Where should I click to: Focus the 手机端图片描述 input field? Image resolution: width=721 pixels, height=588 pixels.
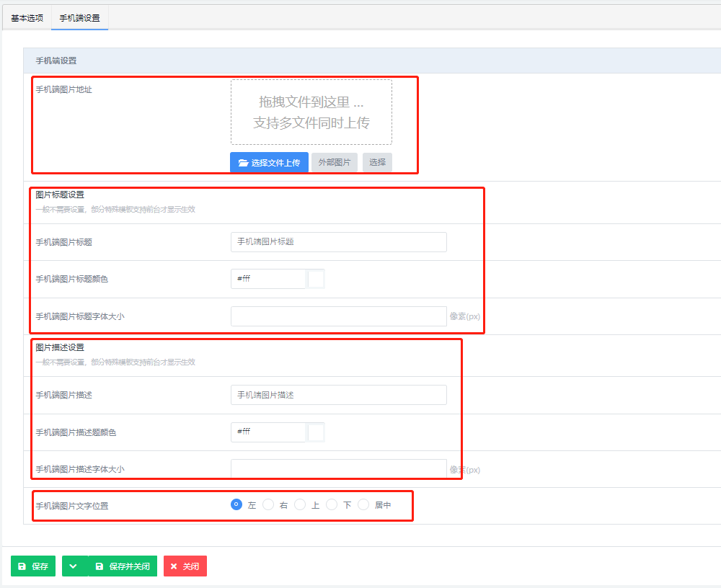[x=338, y=395]
